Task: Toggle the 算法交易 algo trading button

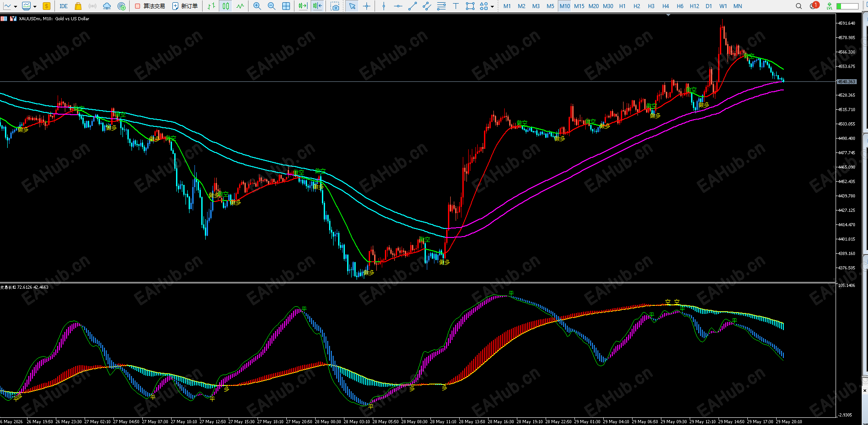Action: click(150, 6)
